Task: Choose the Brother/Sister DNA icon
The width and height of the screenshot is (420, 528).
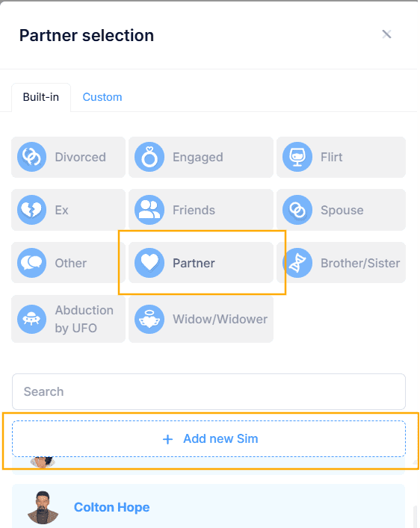Action: 297,263
